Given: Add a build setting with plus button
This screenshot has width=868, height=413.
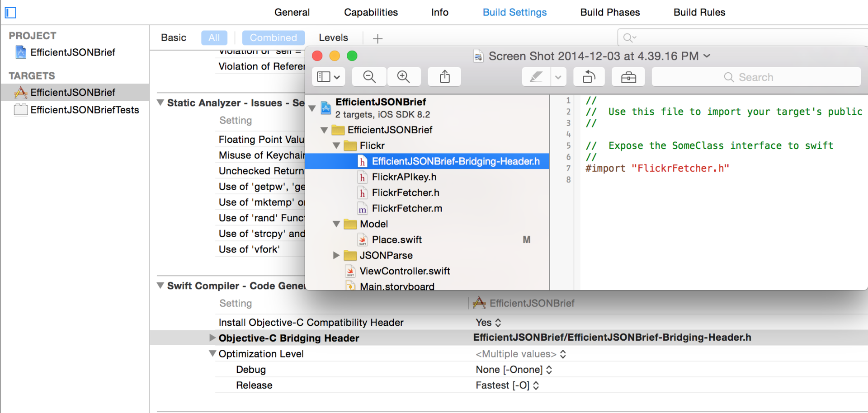Looking at the screenshot, I should (377, 38).
